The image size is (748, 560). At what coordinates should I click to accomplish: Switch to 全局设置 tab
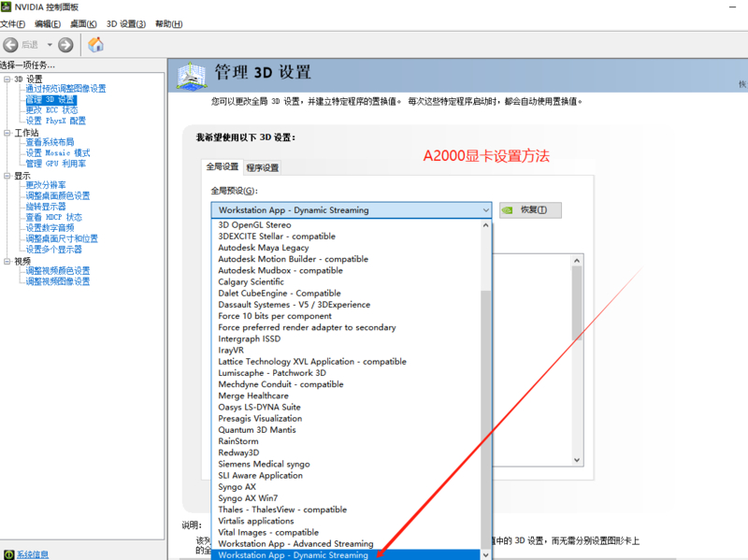[x=223, y=166]
